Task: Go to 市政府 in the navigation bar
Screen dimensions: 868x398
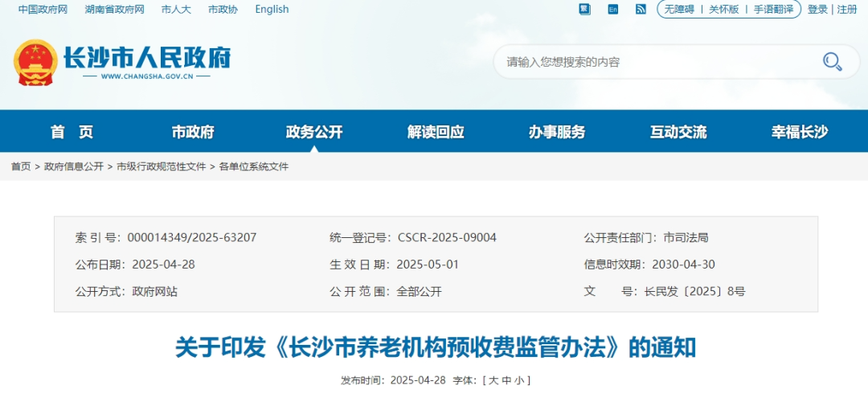Action: tap(193, 133)
